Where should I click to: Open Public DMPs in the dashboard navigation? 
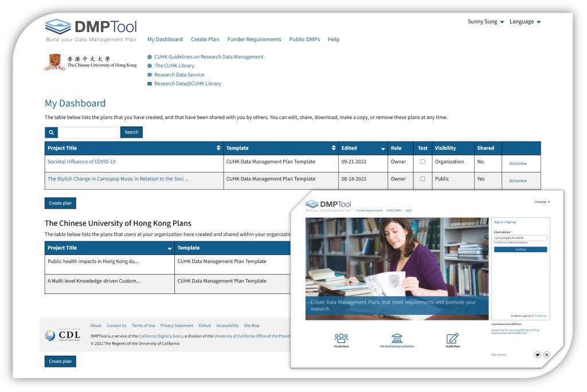[x=304, y=40]
